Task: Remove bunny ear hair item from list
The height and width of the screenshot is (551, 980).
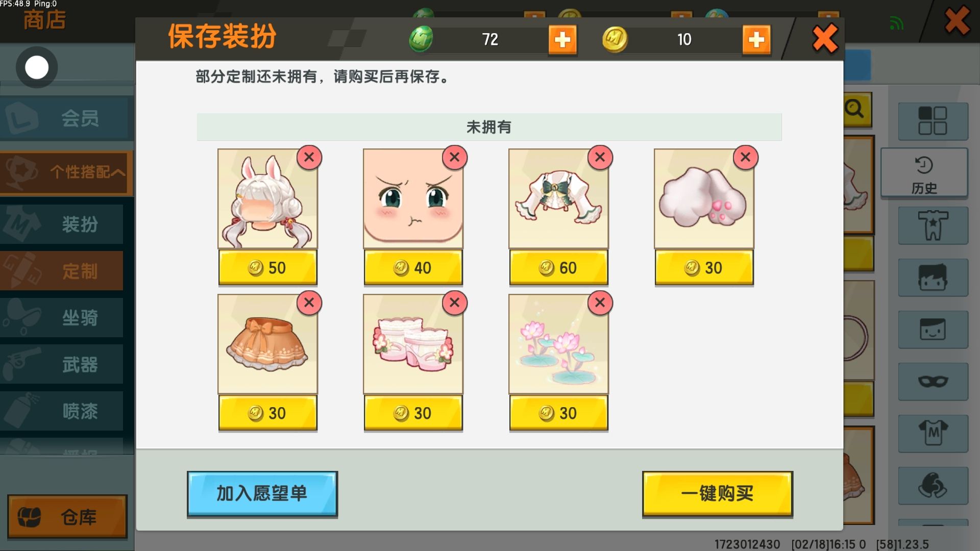Action: pos(309,157)
